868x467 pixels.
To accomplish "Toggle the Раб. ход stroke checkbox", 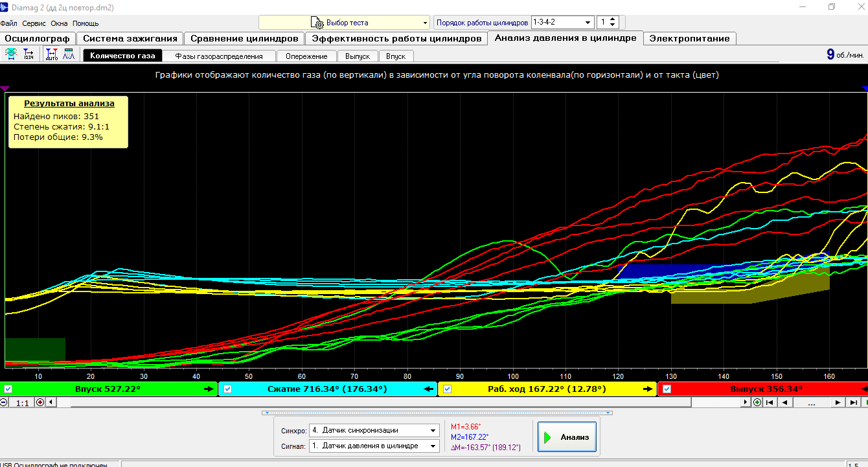I will (x=448, y=389).
